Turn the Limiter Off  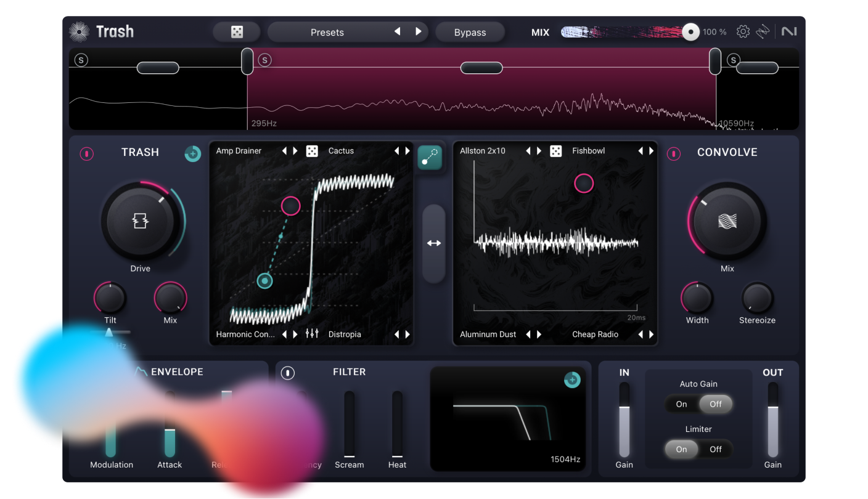pos(716,449)
